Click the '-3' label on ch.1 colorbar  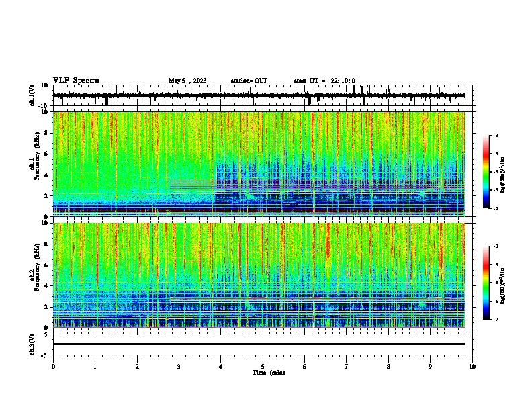click(495, 135)
